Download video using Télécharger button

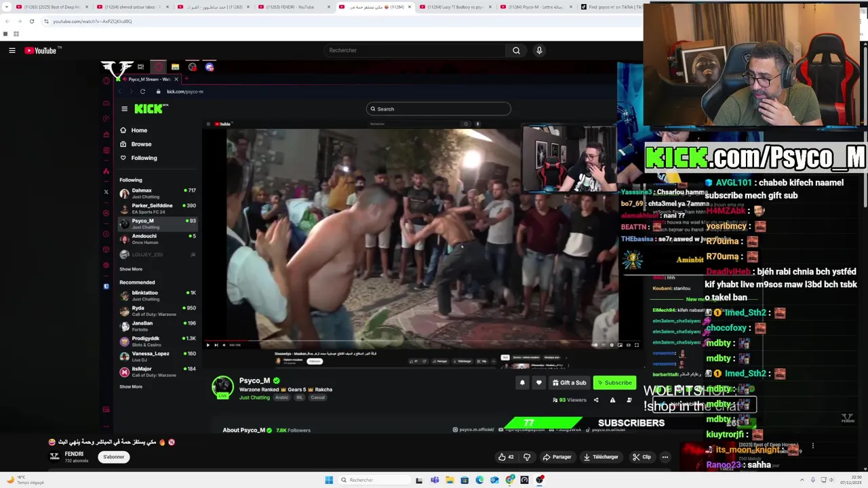click(601, 457)
